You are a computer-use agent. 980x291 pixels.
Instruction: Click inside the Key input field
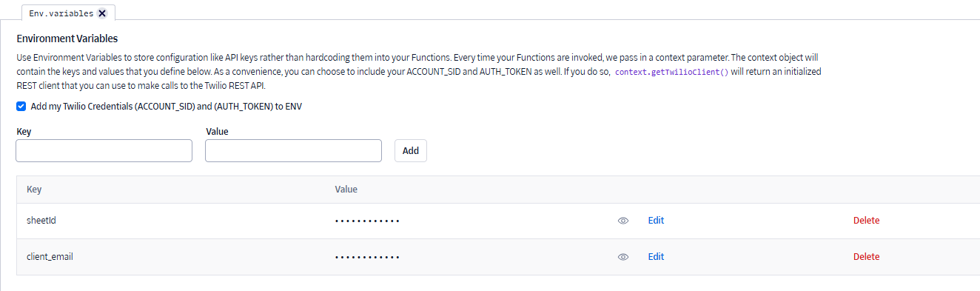click(x=104, y=150)
